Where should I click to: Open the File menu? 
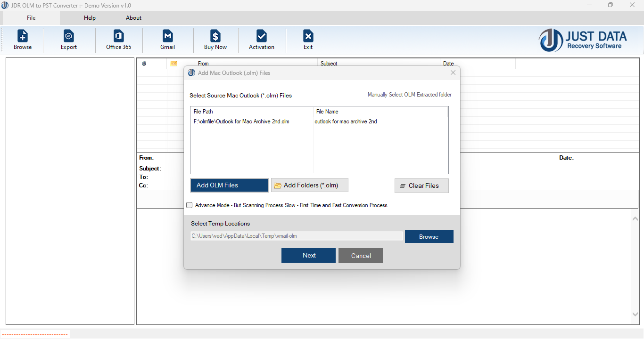31,18
